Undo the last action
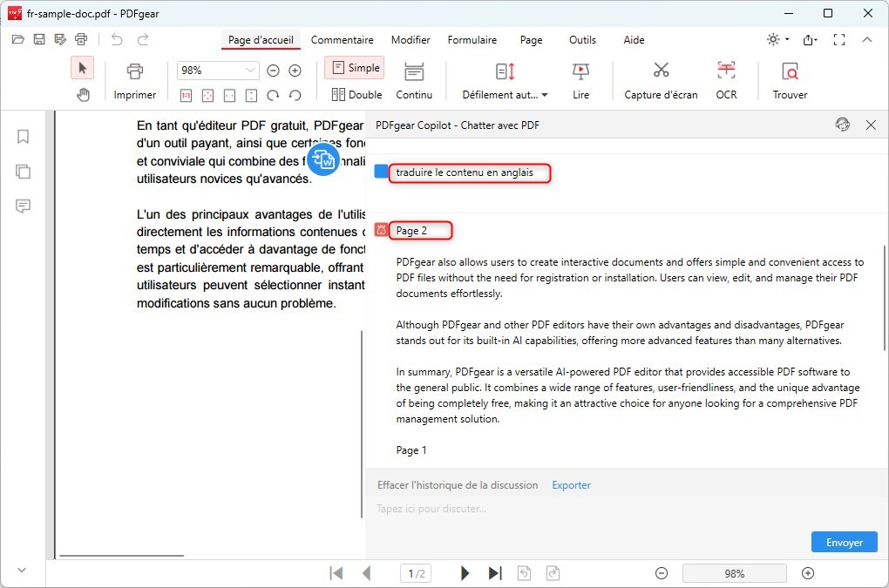 point(117,40)
